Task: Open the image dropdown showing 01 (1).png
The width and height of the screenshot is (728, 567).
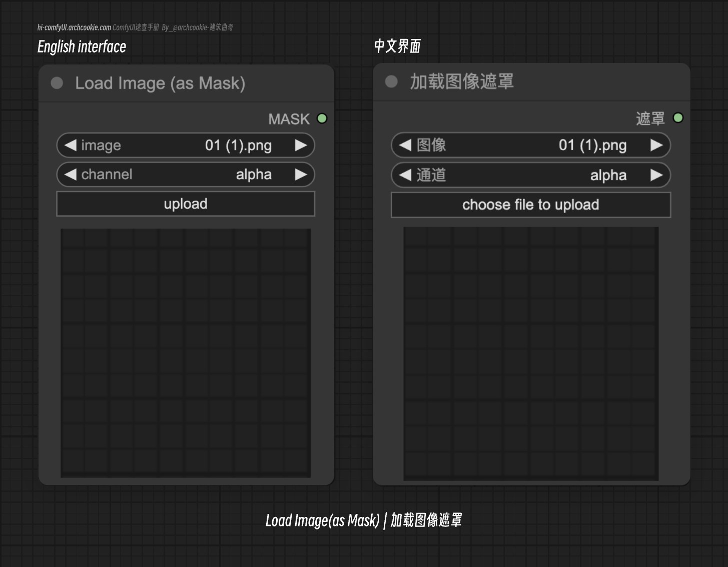Action: 186,145
